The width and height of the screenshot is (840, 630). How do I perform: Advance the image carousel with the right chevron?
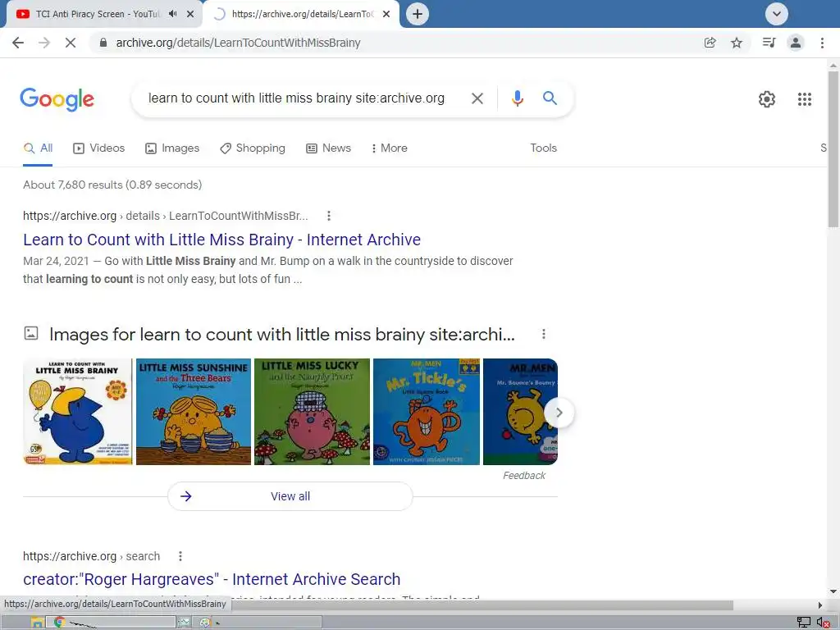(x=559, y=413)
